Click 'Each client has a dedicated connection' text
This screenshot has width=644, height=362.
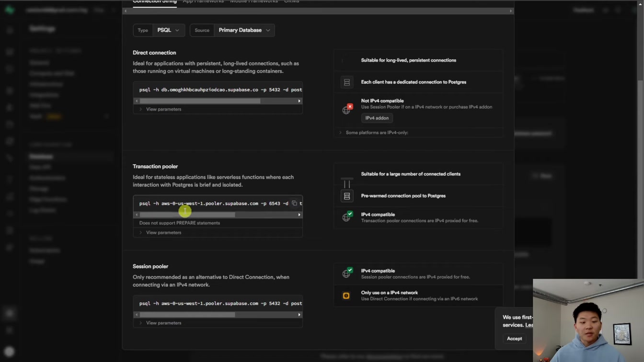[414, 82]
